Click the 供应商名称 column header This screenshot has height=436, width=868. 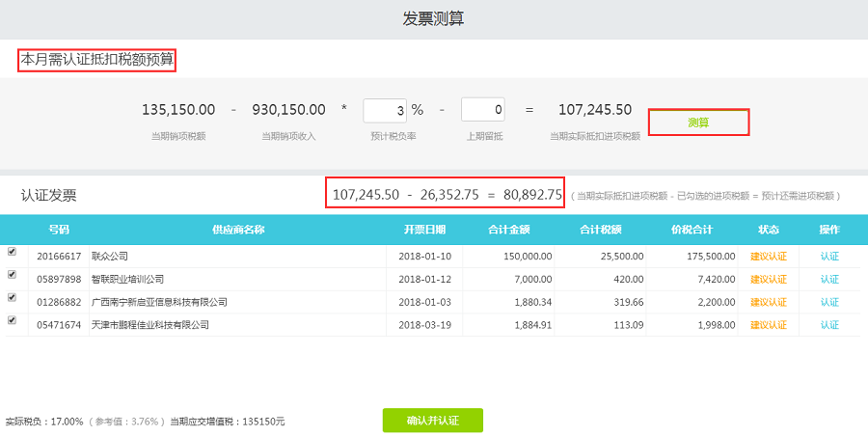[238, 230]
